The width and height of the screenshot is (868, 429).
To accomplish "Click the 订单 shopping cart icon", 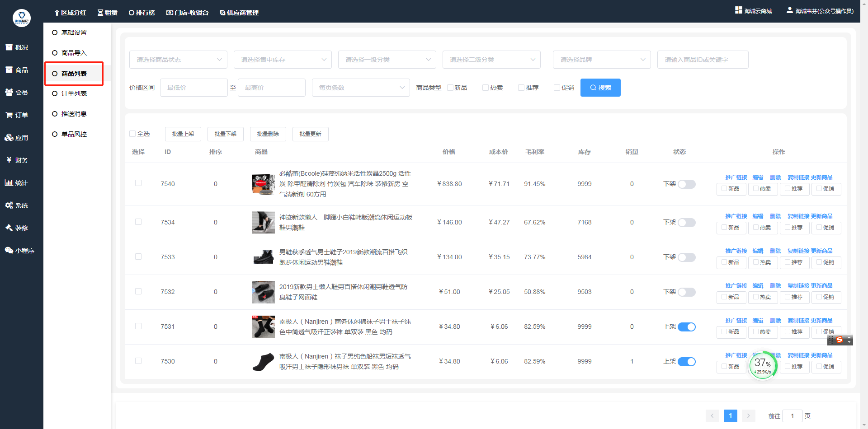I will click(x=9, y=115).
